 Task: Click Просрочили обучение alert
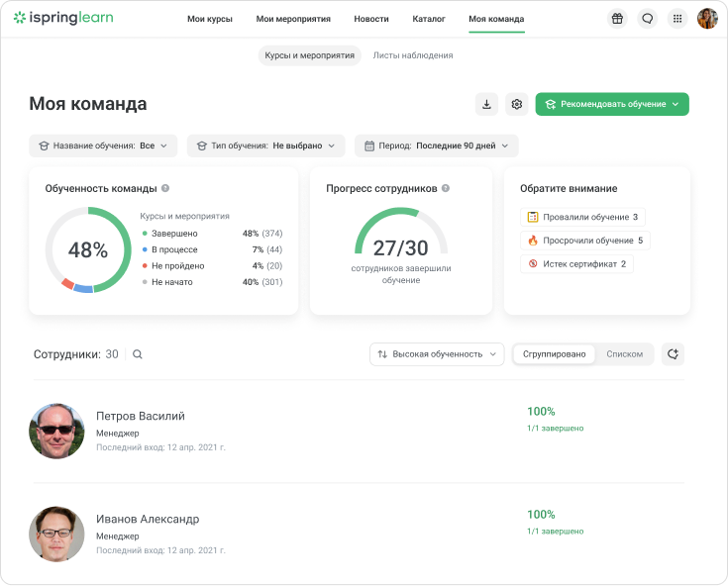[x=585, y=241]
